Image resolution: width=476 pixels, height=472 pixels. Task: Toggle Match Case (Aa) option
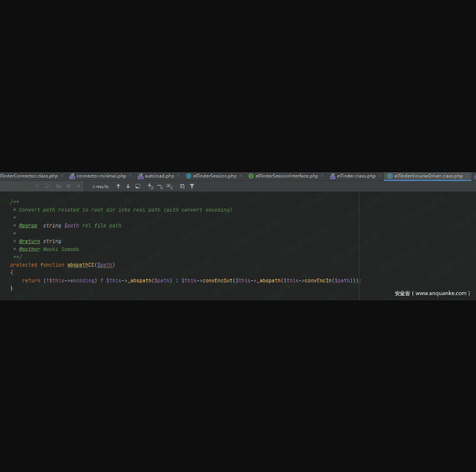click(58, 186)
